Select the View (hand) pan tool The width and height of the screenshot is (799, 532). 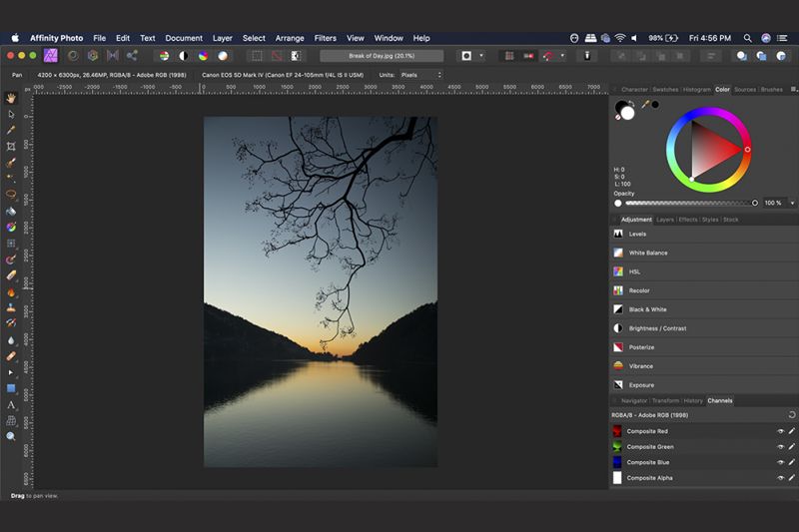11,98
